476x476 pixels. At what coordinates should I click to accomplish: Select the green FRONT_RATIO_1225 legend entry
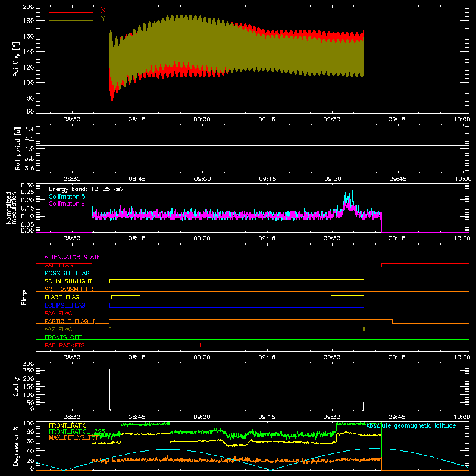[77, 431]
